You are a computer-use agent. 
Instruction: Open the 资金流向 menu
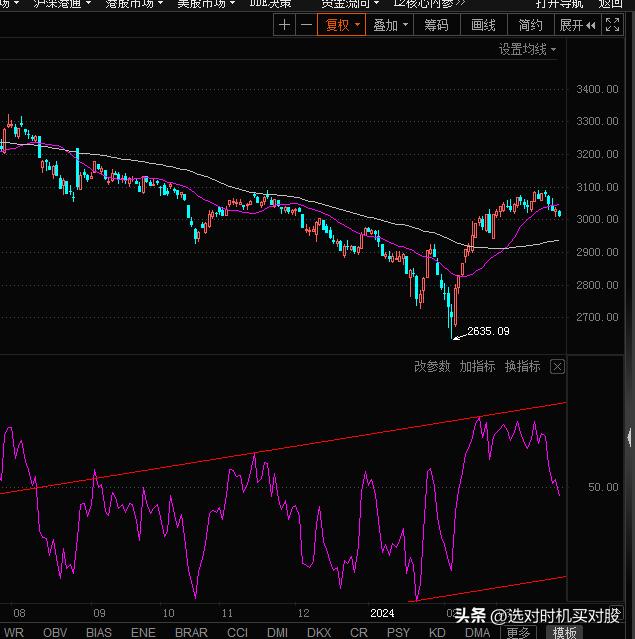point(350,4)
